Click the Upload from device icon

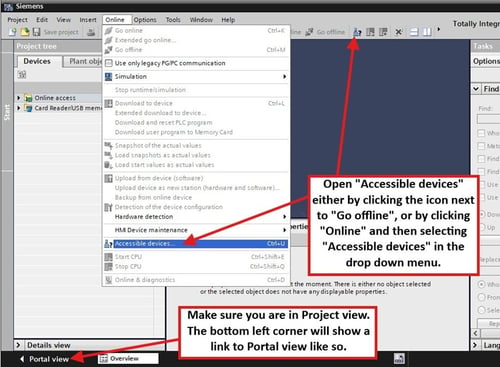(108, 178)
